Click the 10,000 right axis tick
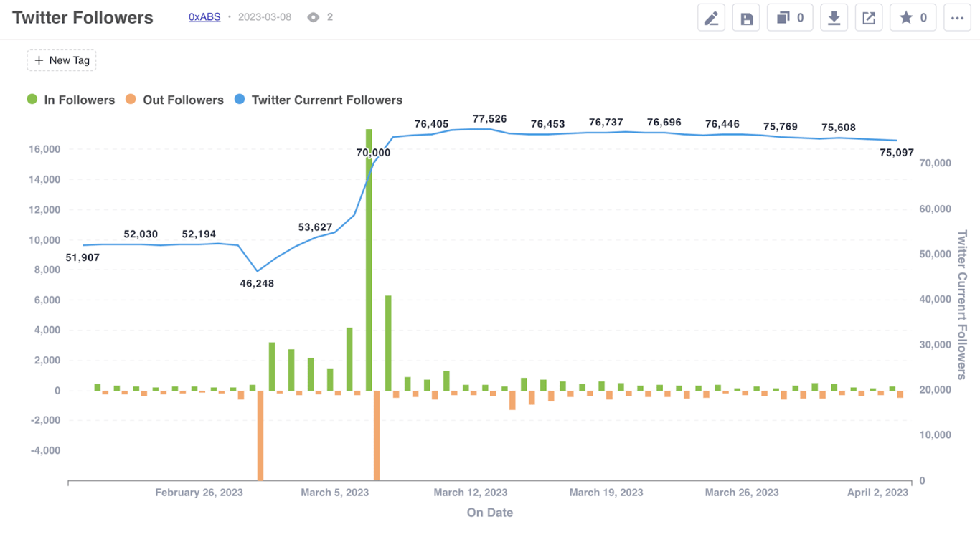The image size is (980, 542). pyautogui.click(x=936, y=435)
